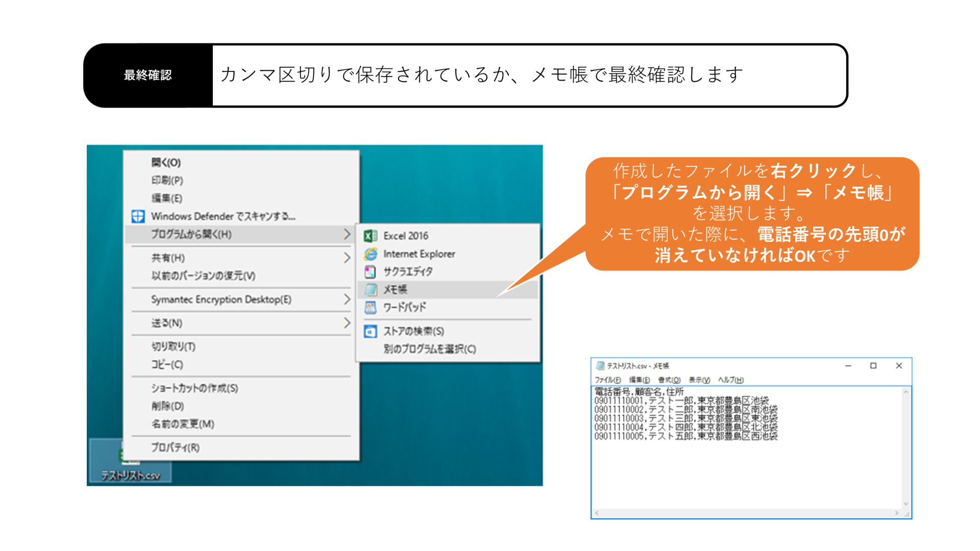Screen dimensions: 980x551
Task: Click the Windows Defender shield icon
Action: pos(138,216)
